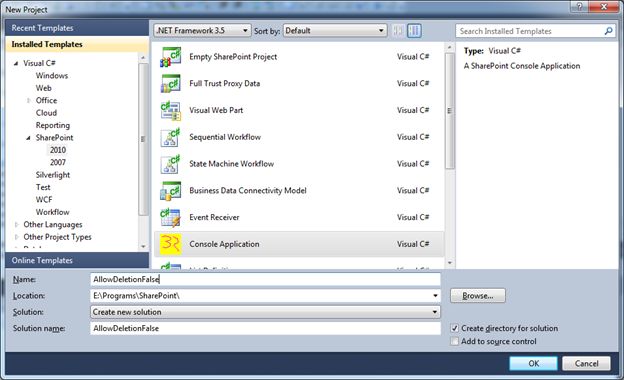
Task: Click the Office category label
Action: click(46, 100)
